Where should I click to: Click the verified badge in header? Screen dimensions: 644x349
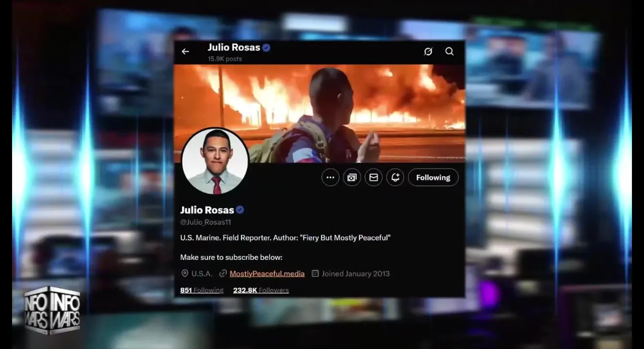(x=267, y=48)
